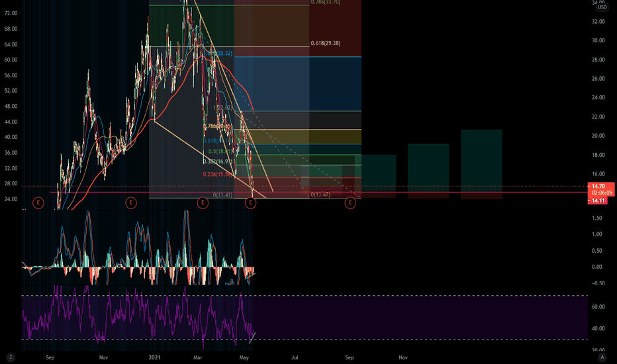Click 22.00 on the right price scale

(x=598, y=117)
